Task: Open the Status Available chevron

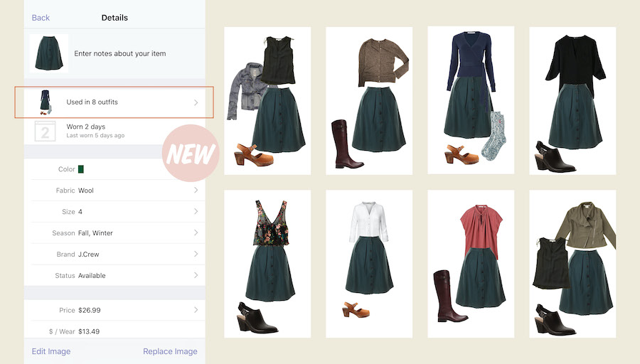Action: tap(196, 275)
